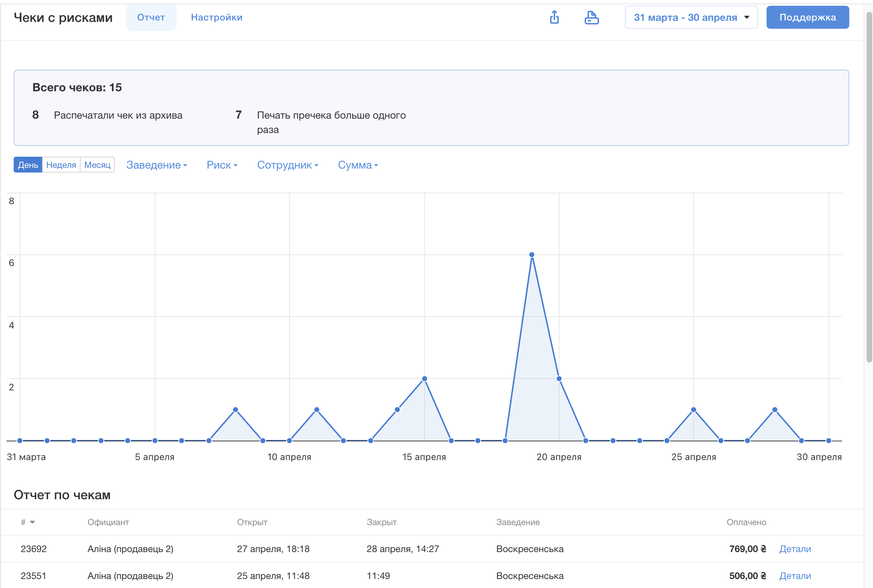Select the День grouping toggle

pyautogui.click(x=28, y=165)
